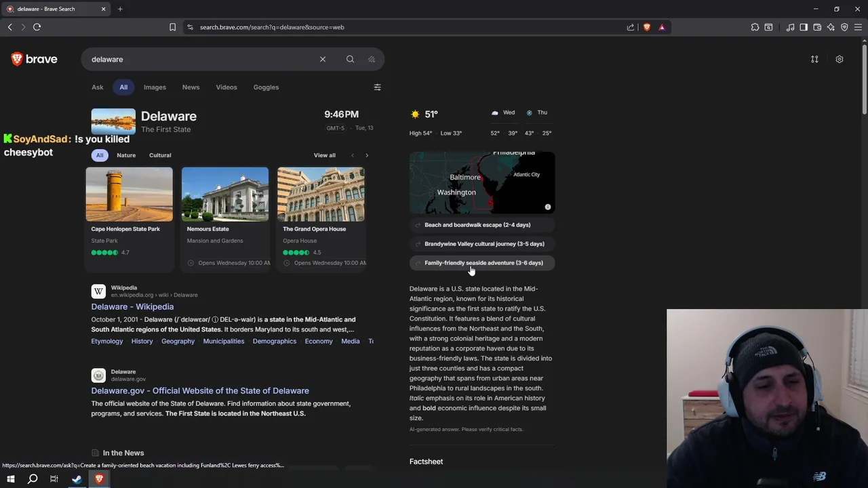Open Brave Shields lion icon
This screenshot has height=488, width=868.
(x=647, y=27)
